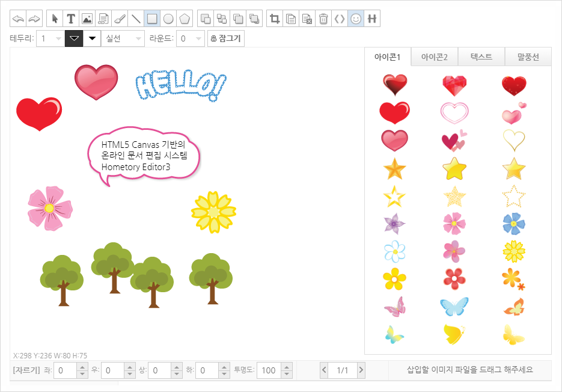Open the white fill color picker
This screenshot has width=562, height=392.
pos(92,38)
